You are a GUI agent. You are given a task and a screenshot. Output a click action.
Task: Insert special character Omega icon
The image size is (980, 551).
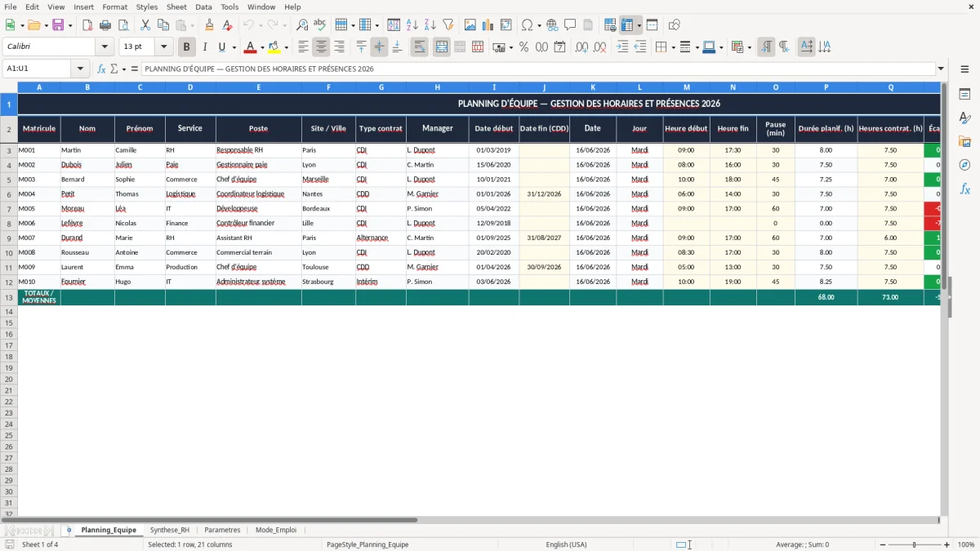click(527, 25)
